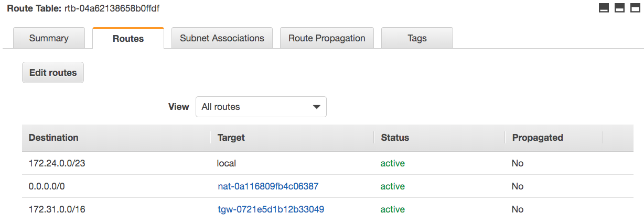This screenshot has width=644, height=224.
Task: Open the Tags tab
Action: pos(417,38)
